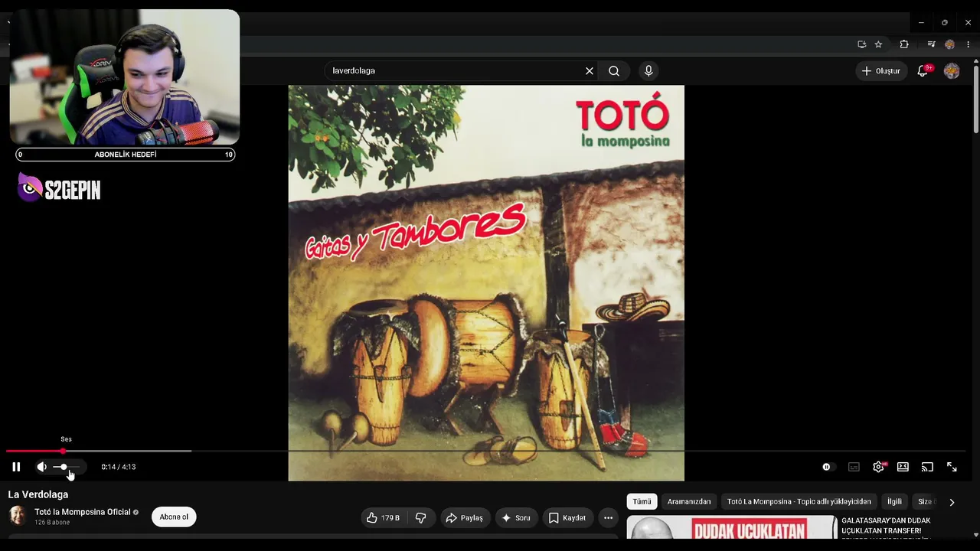The width and height of the screenshot is (980, 551).
Task: Open the Galatasaray transfer video thumbnail
Action: point(732,527)
